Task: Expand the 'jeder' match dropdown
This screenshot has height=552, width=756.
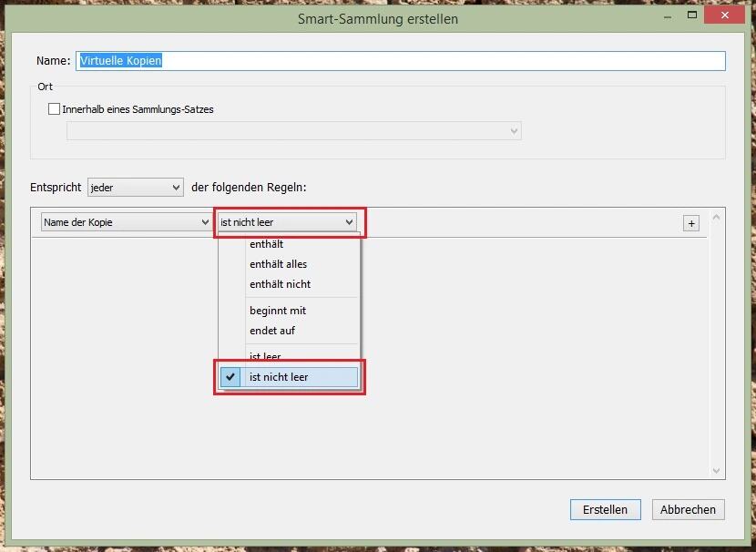Action: (x=136, y=188)
